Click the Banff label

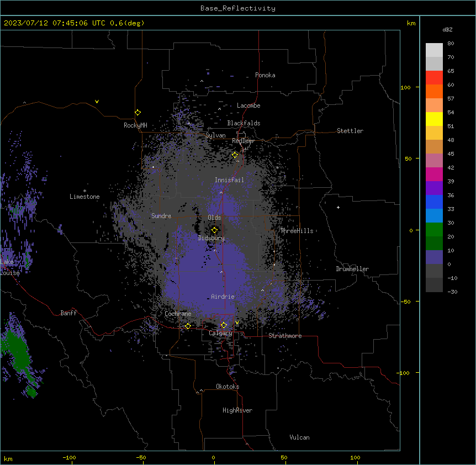68,313
